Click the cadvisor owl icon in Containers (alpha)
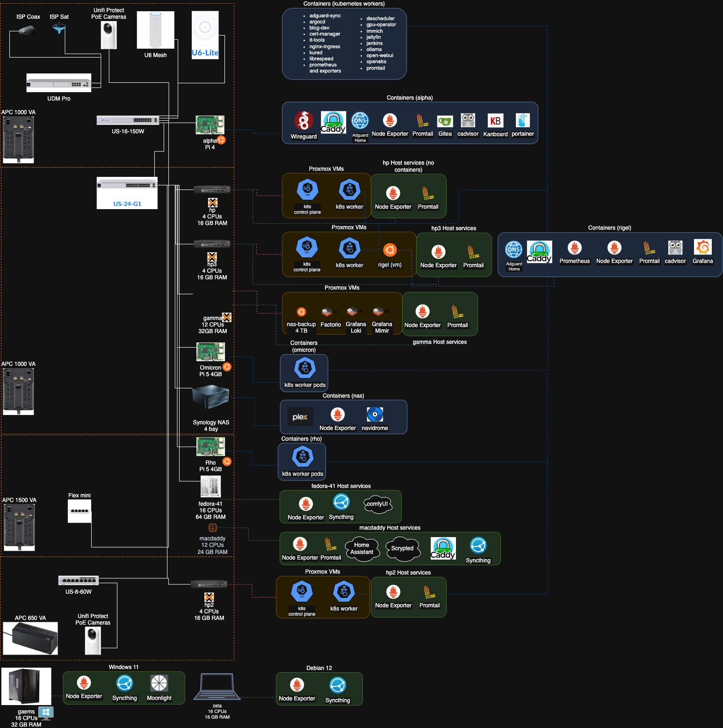The image size is (723, 728). pos(468,120)
